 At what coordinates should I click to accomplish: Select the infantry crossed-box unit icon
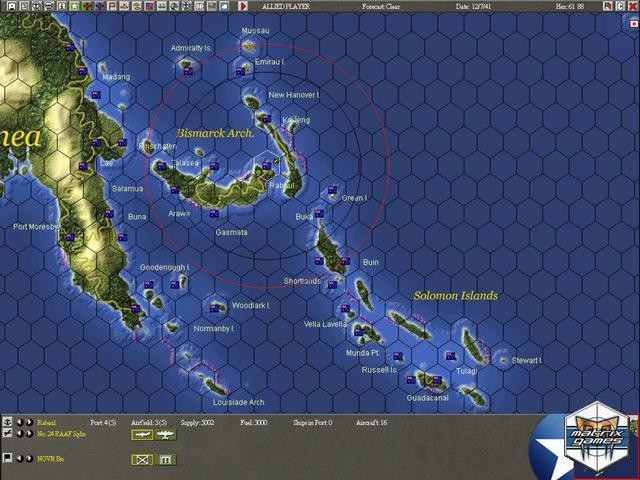[x=142, y=460]
